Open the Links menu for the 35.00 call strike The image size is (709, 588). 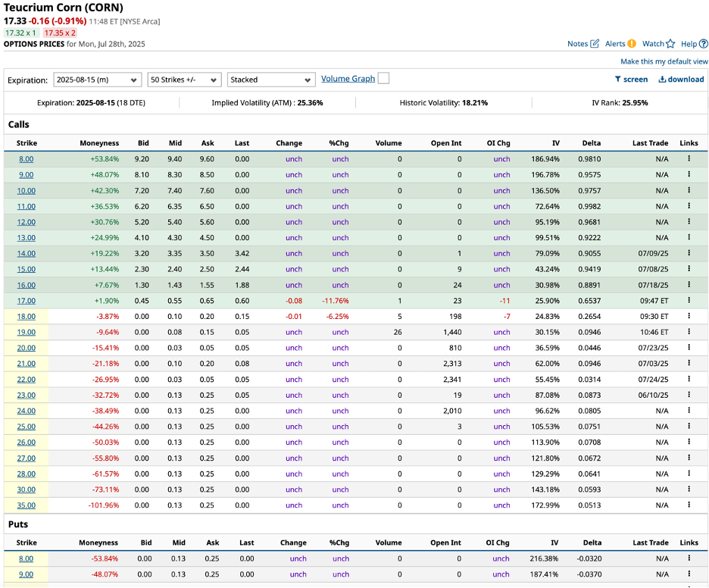[x=688, y=505]
